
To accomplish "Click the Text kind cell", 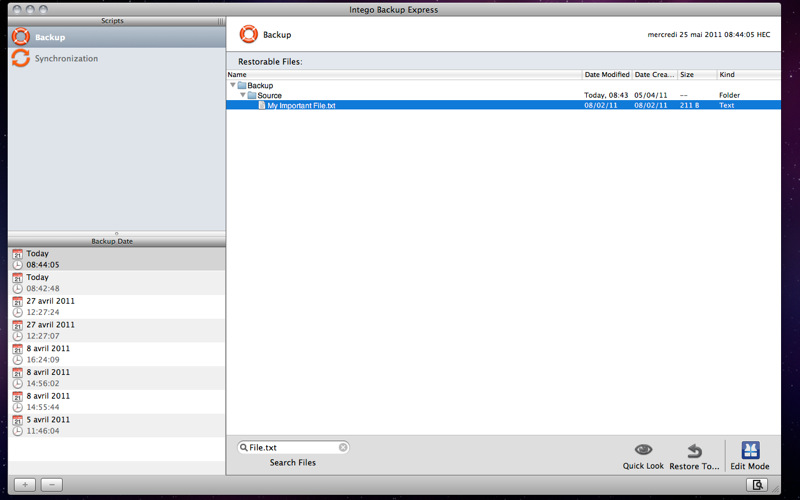I will click(727, 105).
